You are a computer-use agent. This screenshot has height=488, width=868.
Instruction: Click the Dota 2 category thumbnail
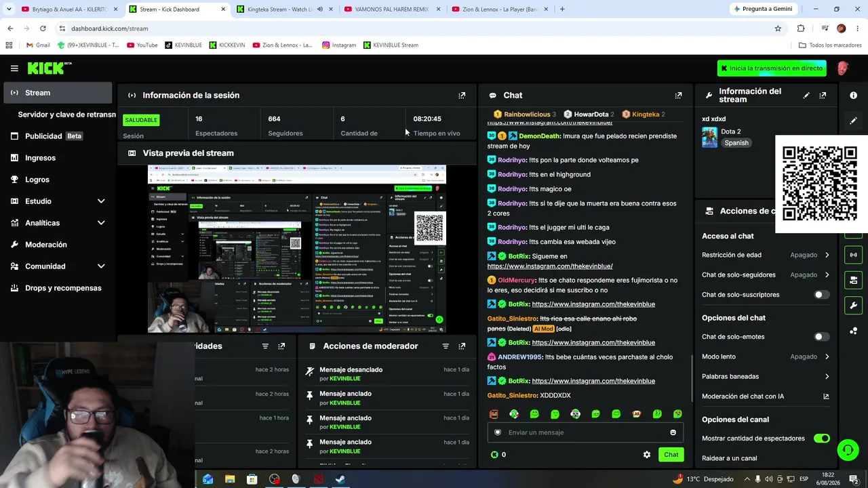(709, 137)
